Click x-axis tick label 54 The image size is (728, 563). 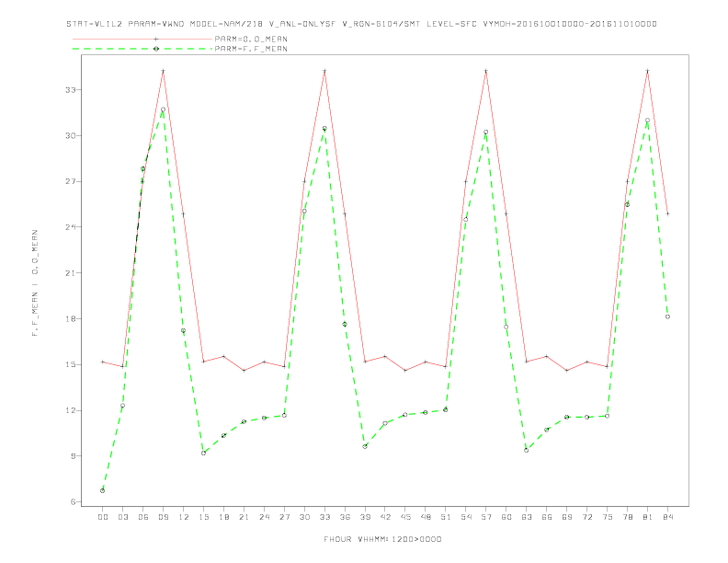click(x=466, y=517)
